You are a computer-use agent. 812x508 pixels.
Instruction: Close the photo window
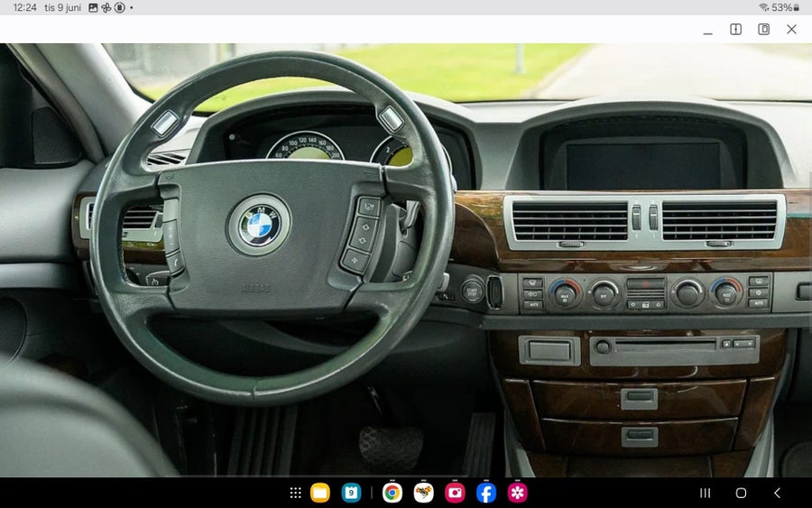(x=792, y=29)
